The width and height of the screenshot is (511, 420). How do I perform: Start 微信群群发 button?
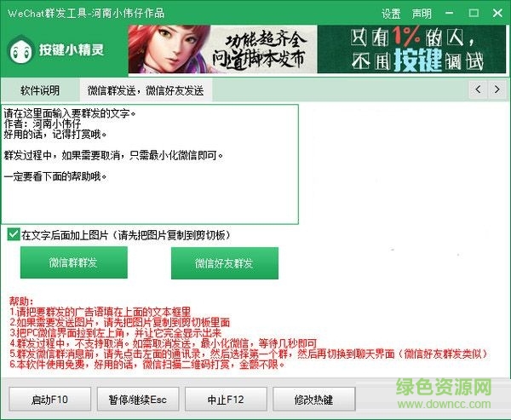pos(73,262)
